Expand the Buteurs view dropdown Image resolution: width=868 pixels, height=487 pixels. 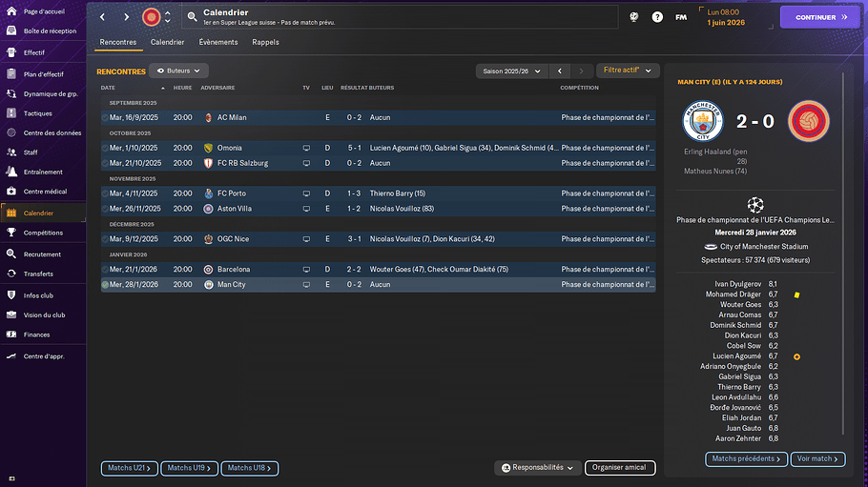point(178,71)
